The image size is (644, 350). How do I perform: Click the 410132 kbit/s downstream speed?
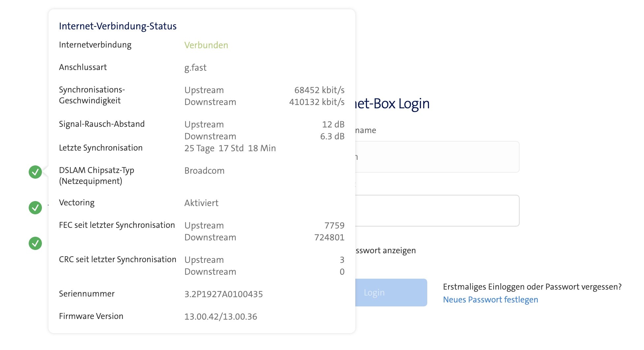(x=316, y=102)
